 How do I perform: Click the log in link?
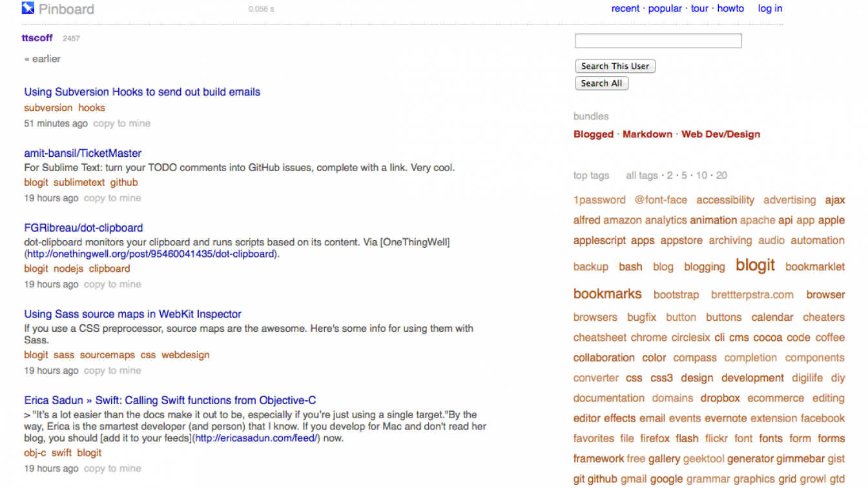coord(770,8)
